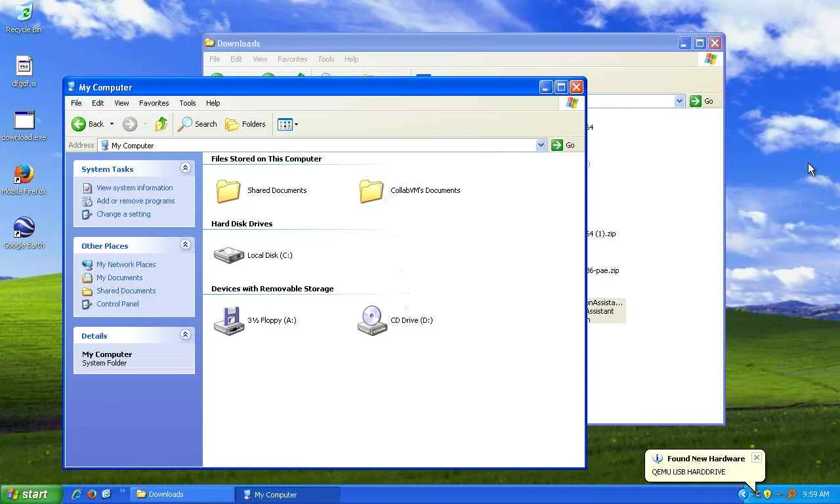840x504 pixels.
Task: Toggle the Folders pane button
Action: pyautogui.click(x=245, y=124)
